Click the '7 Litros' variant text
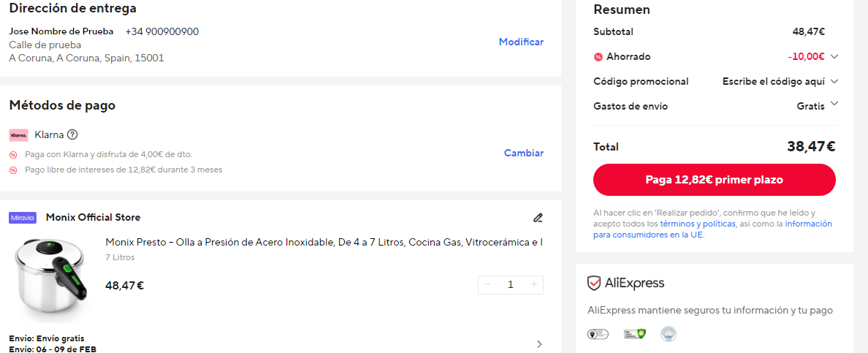This screenshot has height=353, width=868. [120, 258]
